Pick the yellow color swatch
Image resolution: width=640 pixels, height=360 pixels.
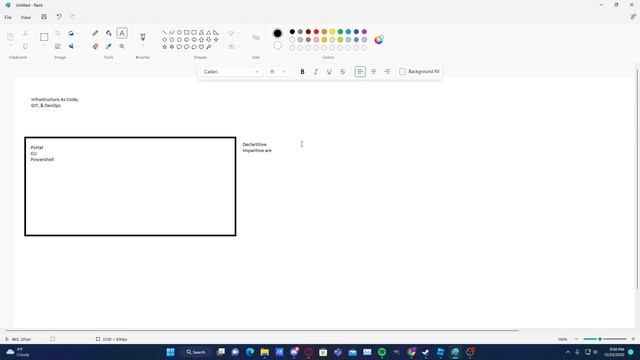click(x=332, y=31)
